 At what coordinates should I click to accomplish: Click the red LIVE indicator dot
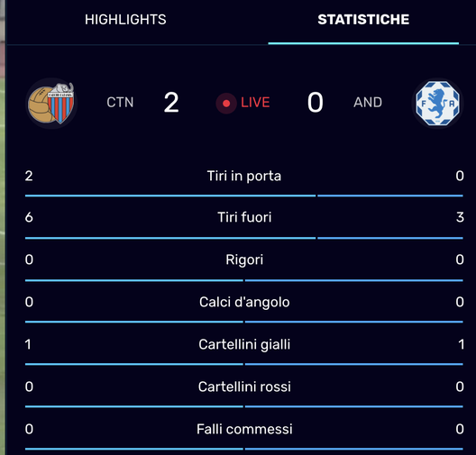click(226, 104)
